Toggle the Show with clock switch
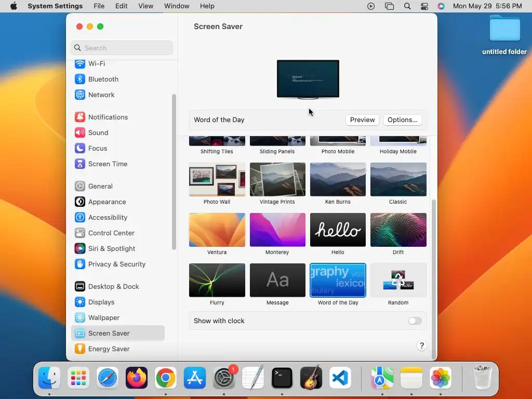Screen dimensions: 532x399 415,321
